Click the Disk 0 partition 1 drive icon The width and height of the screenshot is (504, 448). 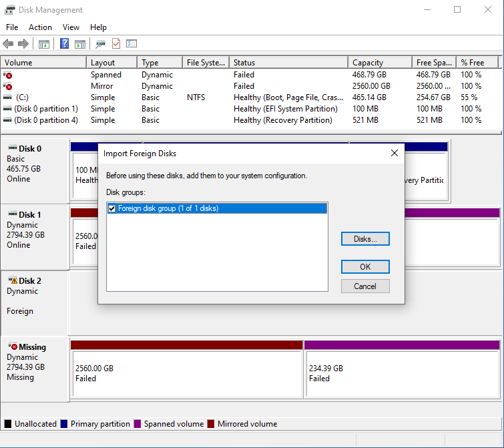coord(7,109)
